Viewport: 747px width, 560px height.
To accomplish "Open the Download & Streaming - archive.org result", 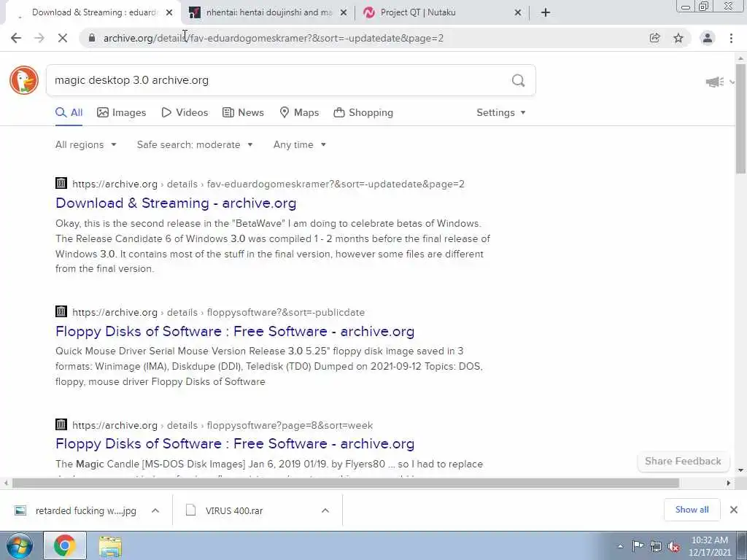I will pos(176,203).
